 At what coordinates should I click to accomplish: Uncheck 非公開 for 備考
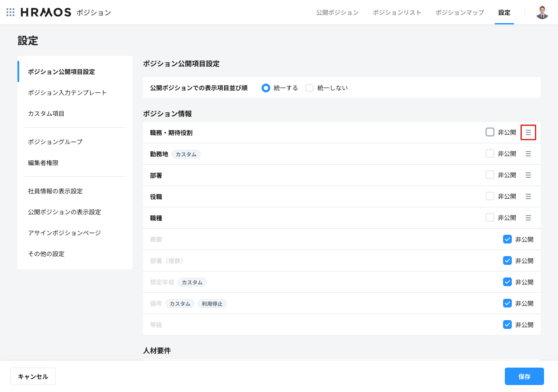click(507, 303)
